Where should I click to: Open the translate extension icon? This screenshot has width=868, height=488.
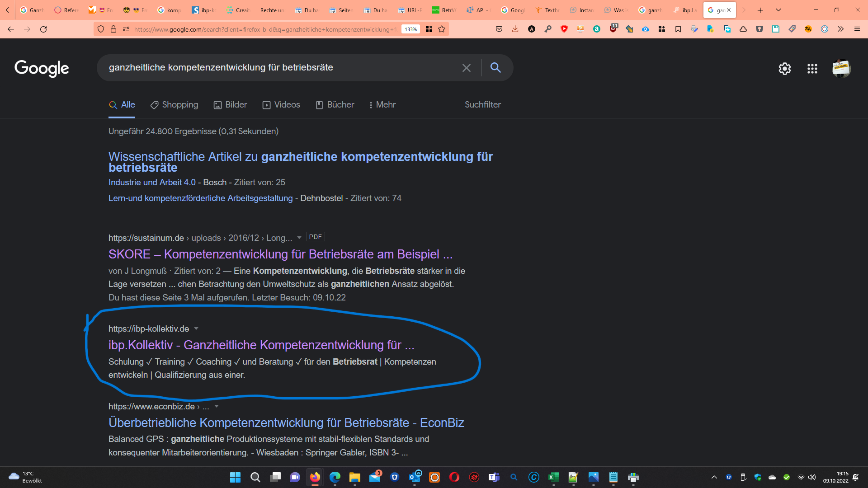(808, 29)
